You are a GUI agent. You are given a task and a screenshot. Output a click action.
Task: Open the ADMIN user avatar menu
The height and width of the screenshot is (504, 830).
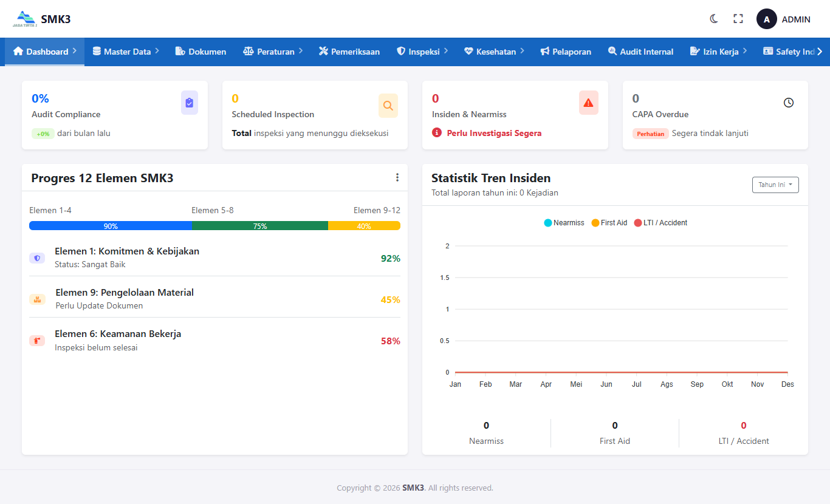[x=767, y=19]
